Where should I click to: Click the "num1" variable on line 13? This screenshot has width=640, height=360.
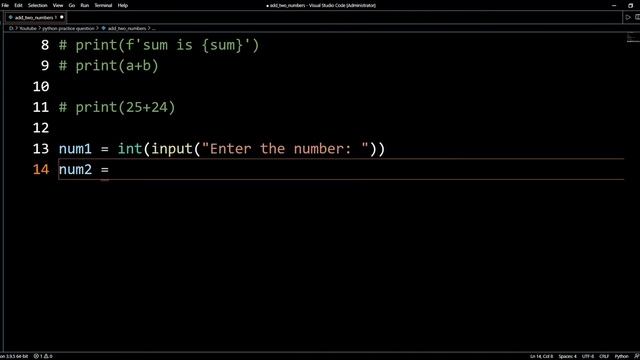(x=76, y=149)
